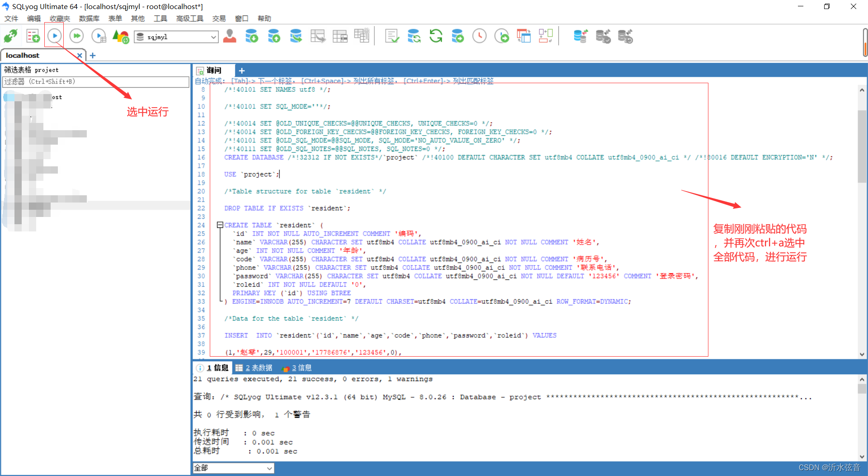Switch to the 2 表数据 result tab
The height and width of the screenshot is (476, 868).
(254, 368)
